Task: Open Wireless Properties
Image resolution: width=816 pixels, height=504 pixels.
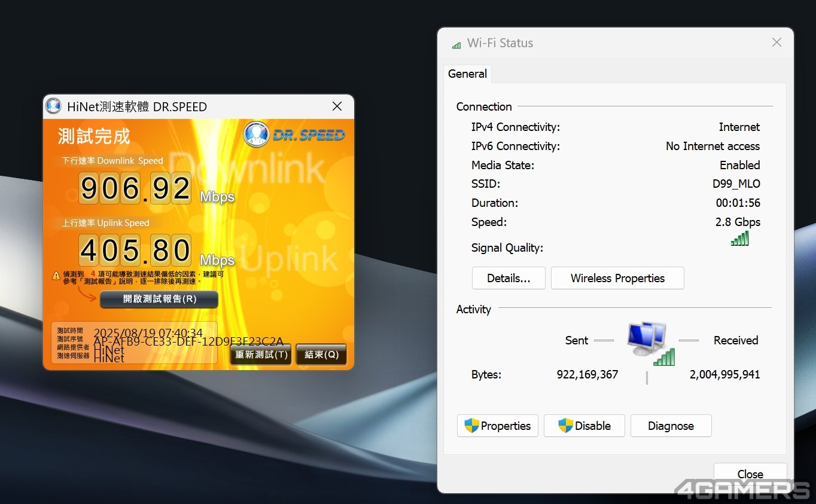Action: (x=617, y=278)
